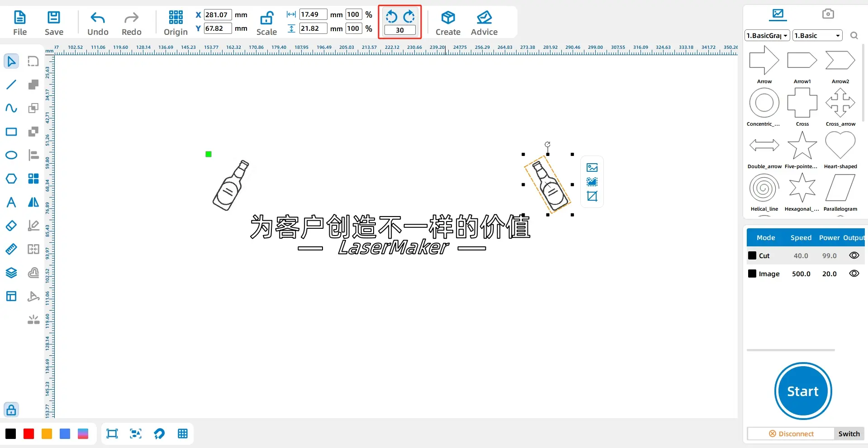The width and height of the screenshot is (868, 448).
Task: Select the Line drawing tool
Action: click(x=11, y=85)
